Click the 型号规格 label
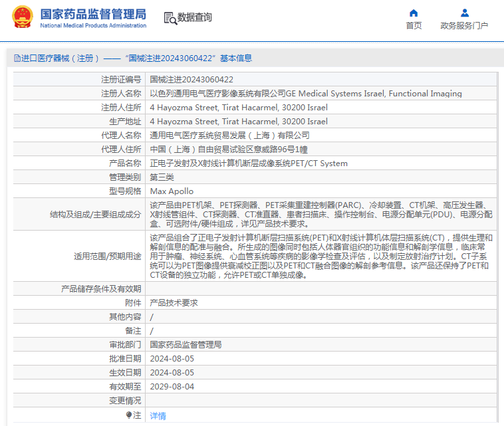The image size is (504, 426). [125, 191]
